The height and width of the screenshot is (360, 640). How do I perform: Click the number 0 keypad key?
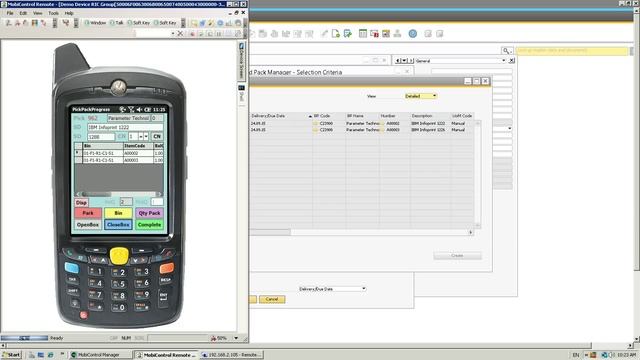[119, 307]
